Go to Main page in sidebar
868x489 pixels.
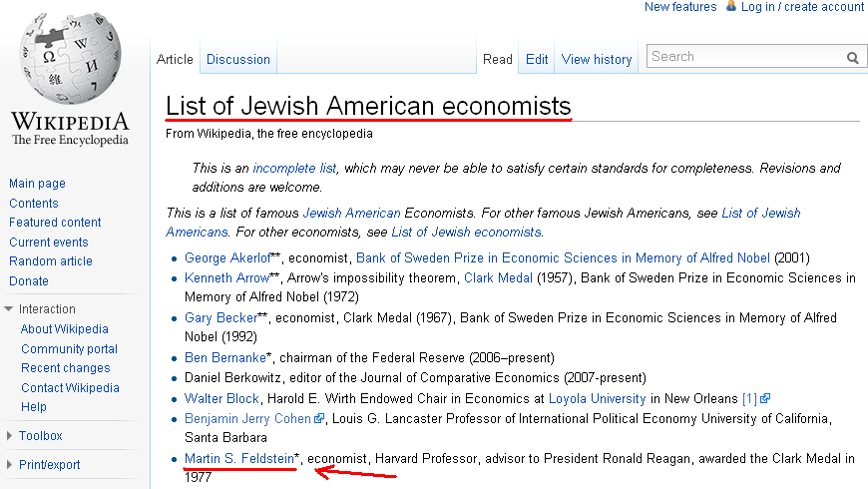click(37, 184)
